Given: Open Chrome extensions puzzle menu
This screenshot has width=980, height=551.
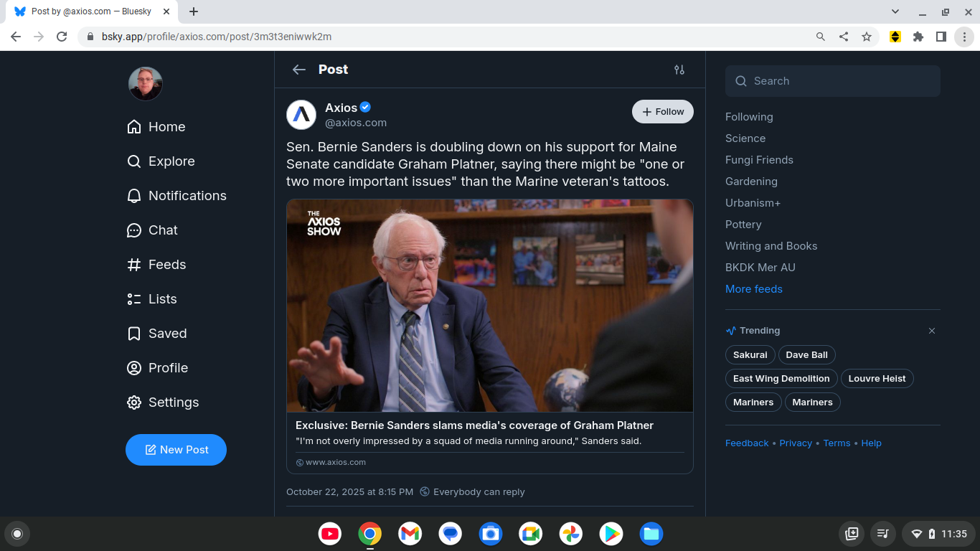Looking at the screenshot, I should coord(918,37).
